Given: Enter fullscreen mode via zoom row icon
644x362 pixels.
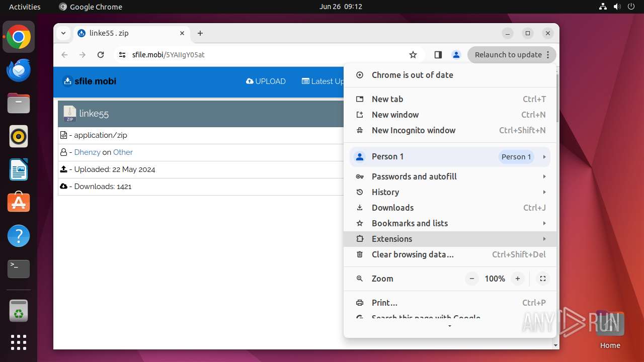Looking at the screenshot, I should click(543, 279).
